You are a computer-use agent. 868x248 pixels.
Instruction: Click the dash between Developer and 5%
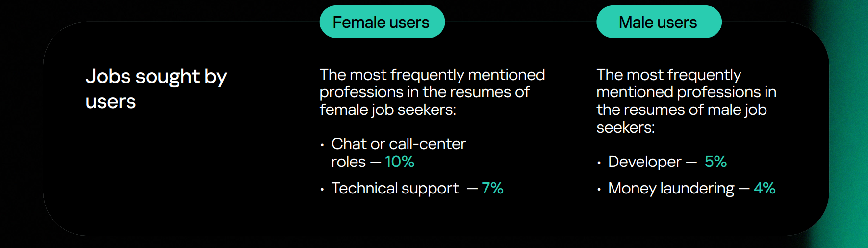tap(691, 162)
